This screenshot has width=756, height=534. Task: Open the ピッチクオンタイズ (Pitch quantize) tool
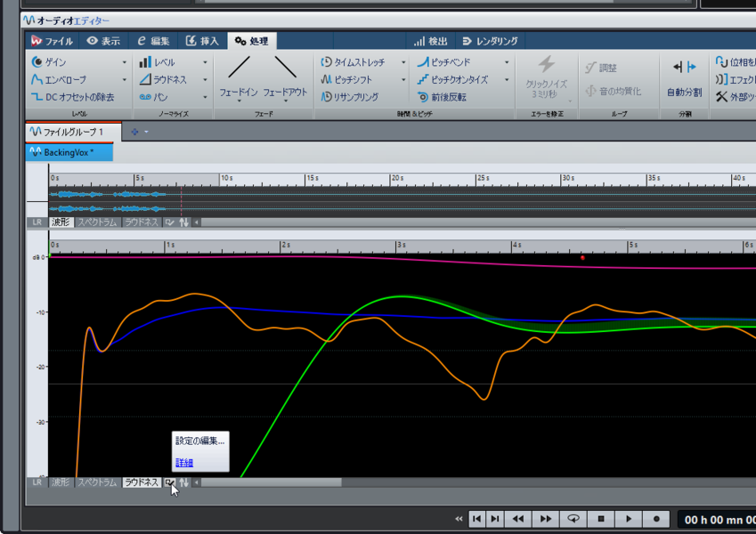click(452, 79)
